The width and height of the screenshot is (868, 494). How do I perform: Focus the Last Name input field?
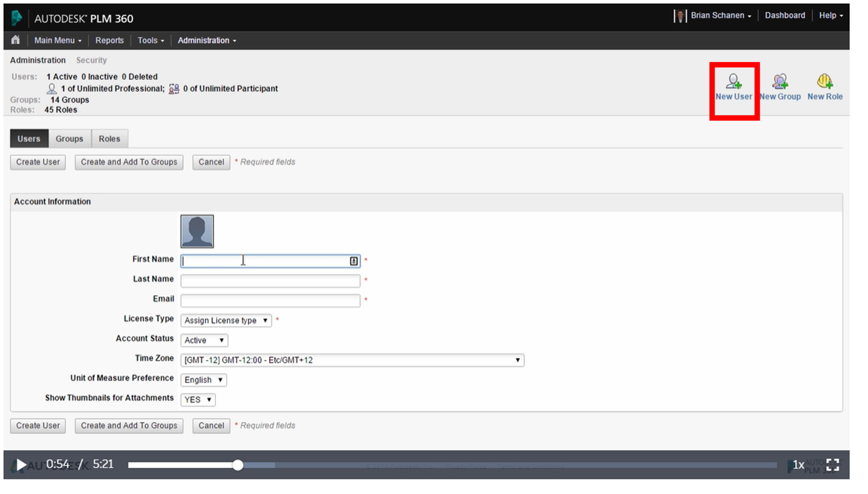[270, 281]
